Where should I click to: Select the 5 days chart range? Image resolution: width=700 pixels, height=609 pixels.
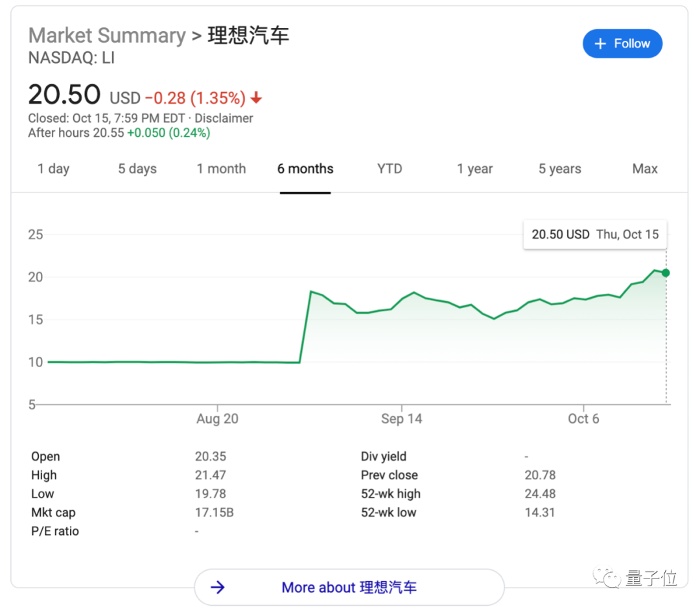pos(137,169)
